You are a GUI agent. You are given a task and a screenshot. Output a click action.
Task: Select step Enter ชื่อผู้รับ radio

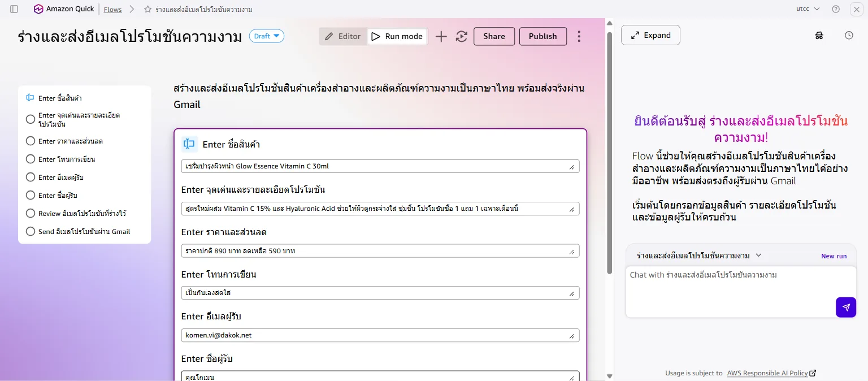(x=31, y=195)
